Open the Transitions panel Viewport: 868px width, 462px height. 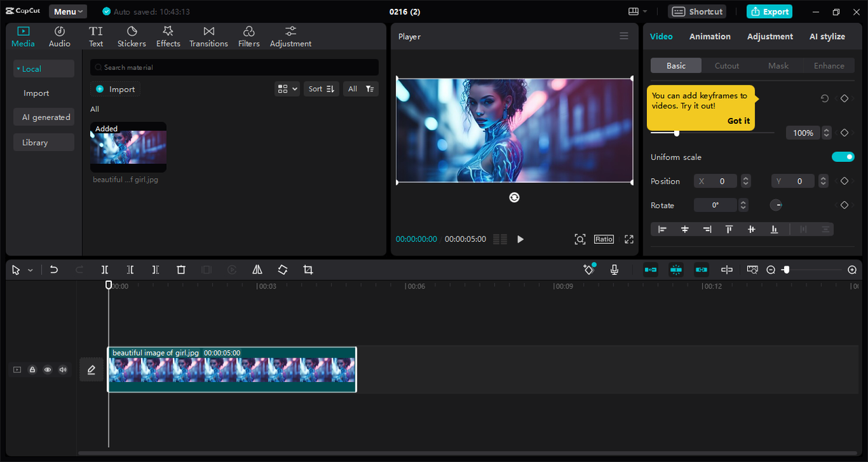click(x=209, y=37)
